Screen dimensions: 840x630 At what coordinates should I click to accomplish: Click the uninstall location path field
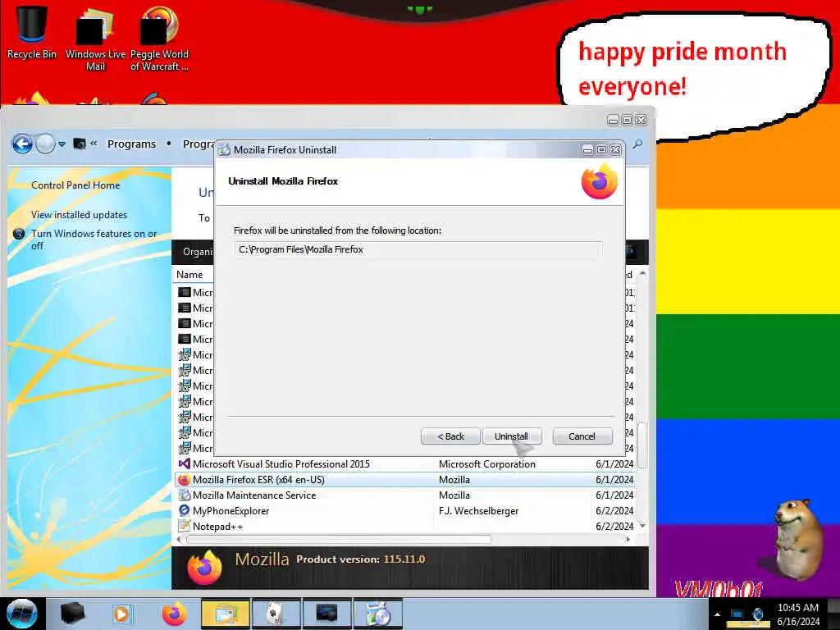pyautogui.click(x=418, y=249)
